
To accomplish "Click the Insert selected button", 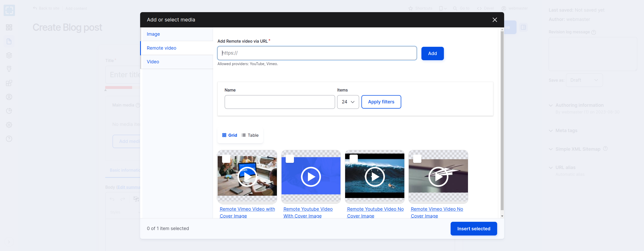I will (473, 229).
